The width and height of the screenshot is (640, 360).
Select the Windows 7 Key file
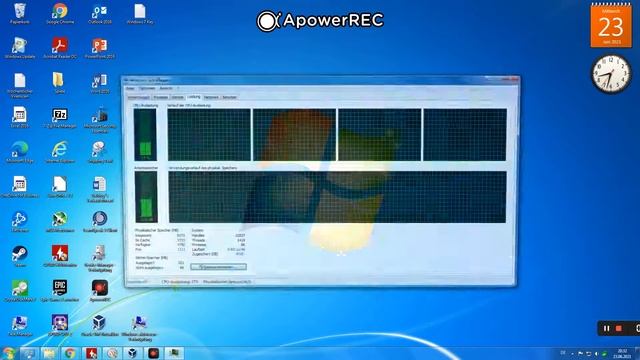point(140,13)
